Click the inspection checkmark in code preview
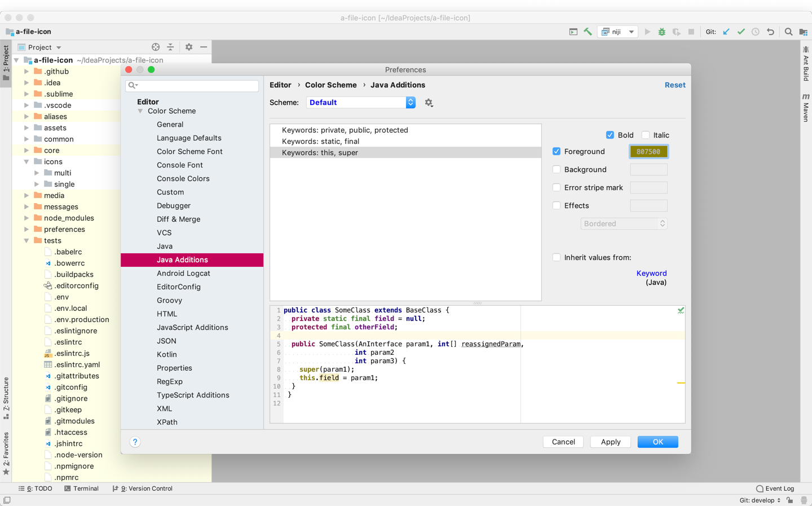Screen dimensions: 812x506 tap(681, 310)
